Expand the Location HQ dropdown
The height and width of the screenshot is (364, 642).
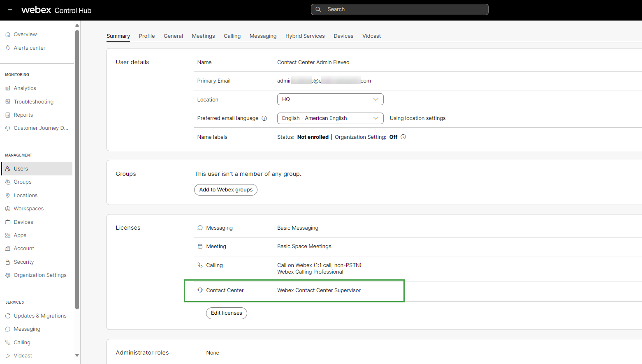click(330, 99)
